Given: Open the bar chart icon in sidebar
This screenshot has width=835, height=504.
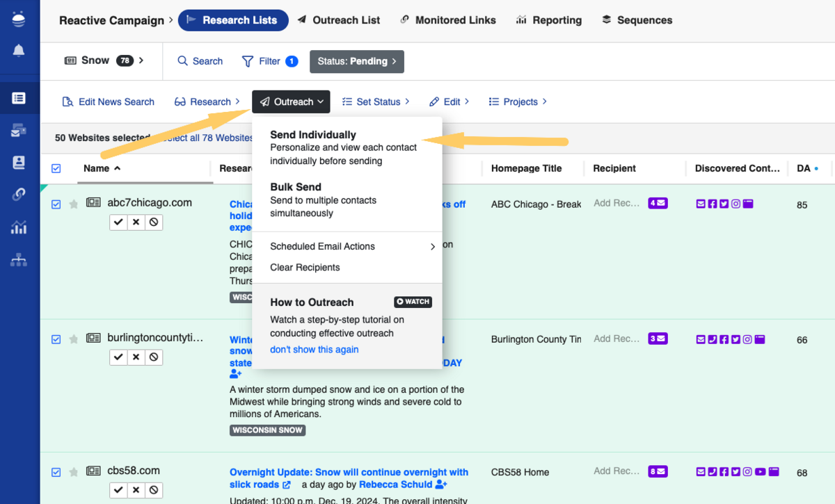Looking at the screenshot, I should click(19, 227).
